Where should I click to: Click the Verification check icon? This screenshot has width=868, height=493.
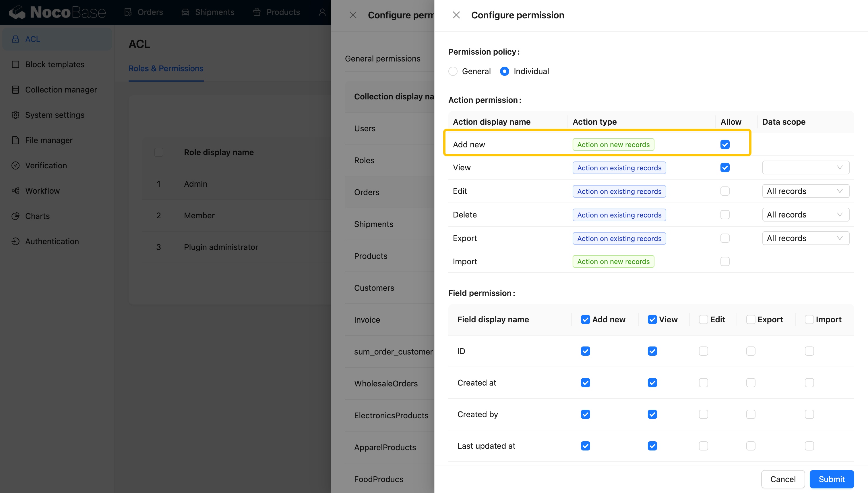[x=15, y=165]
